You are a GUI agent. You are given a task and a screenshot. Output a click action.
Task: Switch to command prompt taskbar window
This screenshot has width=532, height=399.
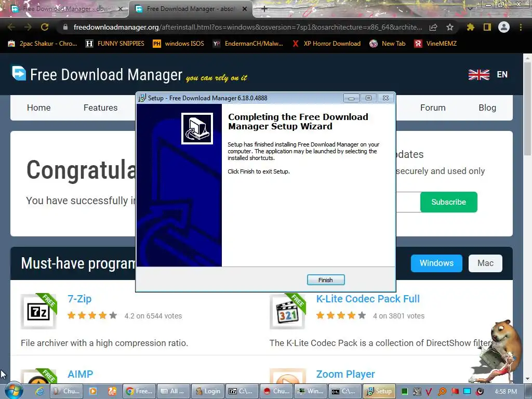(x=345, y=391)
